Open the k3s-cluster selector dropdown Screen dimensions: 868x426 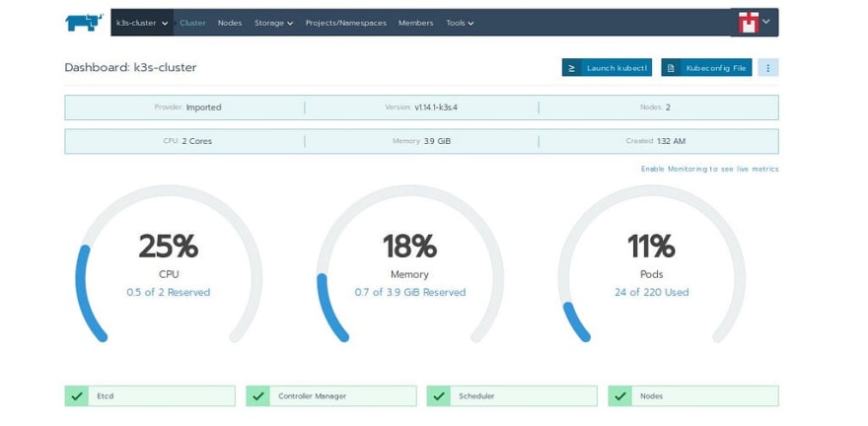click(142, 23)
